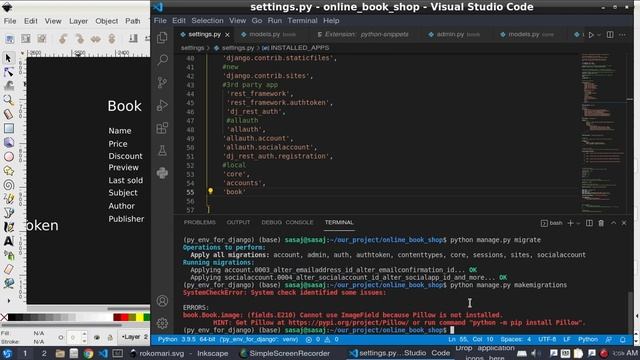This screenshot has width=640, height=360.
Task: Switch to Extension: python-snippets tab
Action: tap(363, 35)
